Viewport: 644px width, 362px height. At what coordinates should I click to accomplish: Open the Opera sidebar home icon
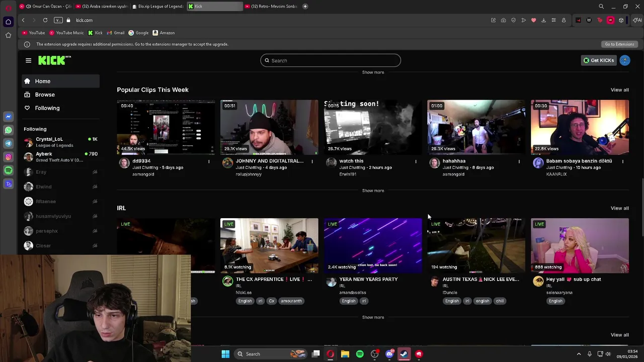pos(8,22)
